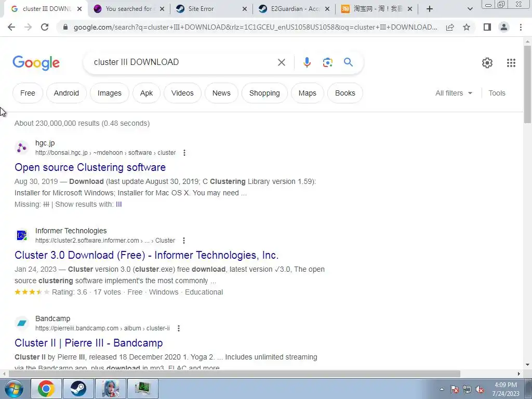Filter results by Videos

(182, 93)
